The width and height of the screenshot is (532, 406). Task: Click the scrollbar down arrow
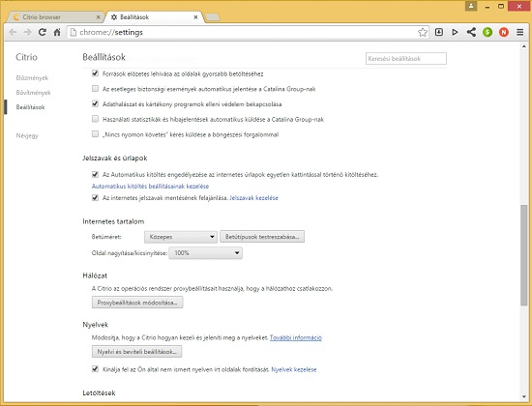point(524,397)
